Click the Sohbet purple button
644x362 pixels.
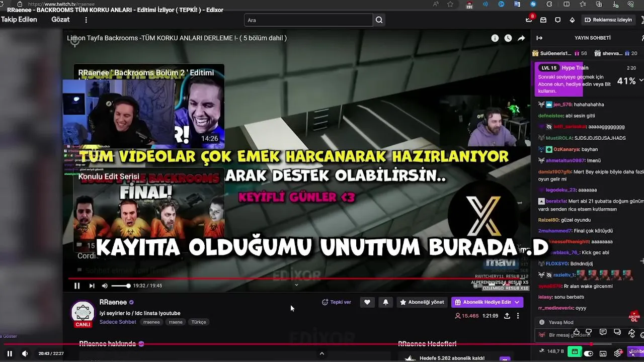[635, 351]
